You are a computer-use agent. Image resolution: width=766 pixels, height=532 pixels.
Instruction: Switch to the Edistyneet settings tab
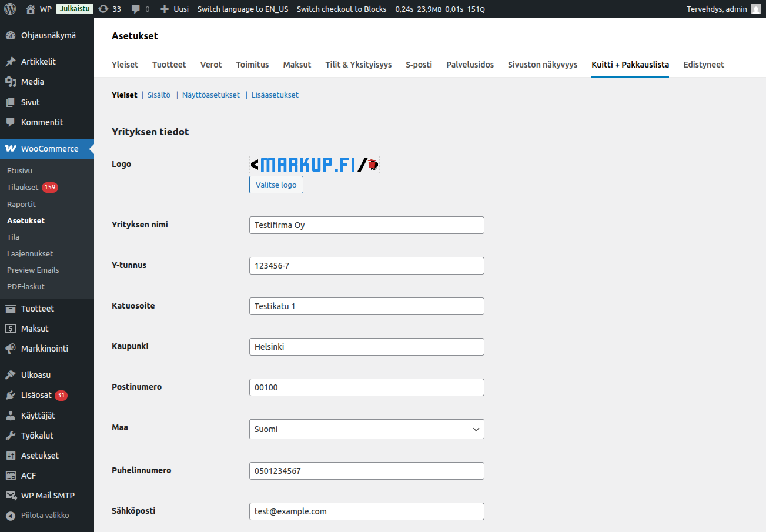click(703, 65)
